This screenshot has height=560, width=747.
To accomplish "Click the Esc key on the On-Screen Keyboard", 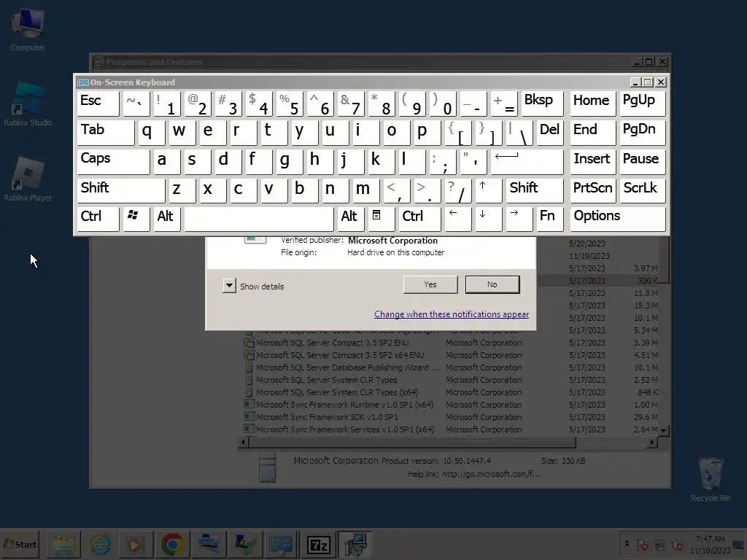I will pyautogui.click(x=98, y=104).
